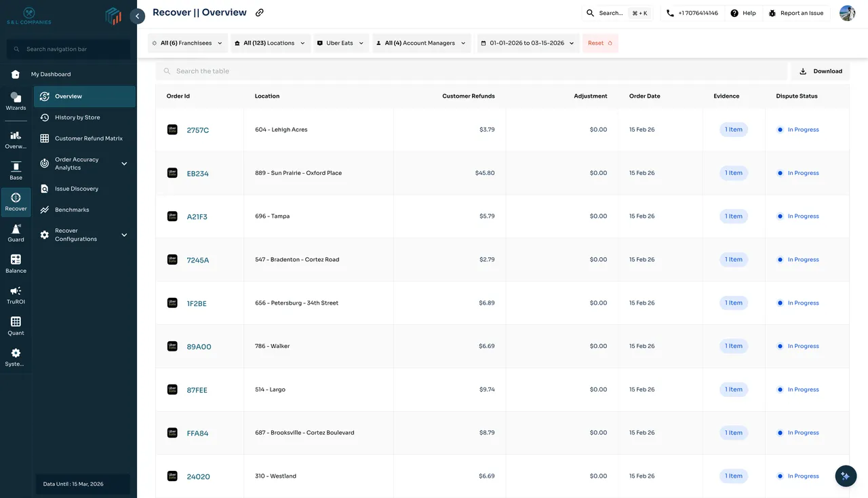Expand the Order Accuracy Analytics submenu
868x498 pixels.
124,164
